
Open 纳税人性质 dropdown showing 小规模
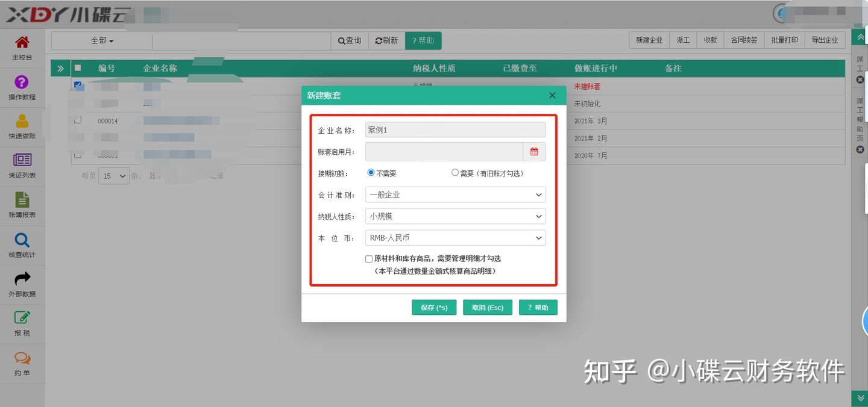455,216
